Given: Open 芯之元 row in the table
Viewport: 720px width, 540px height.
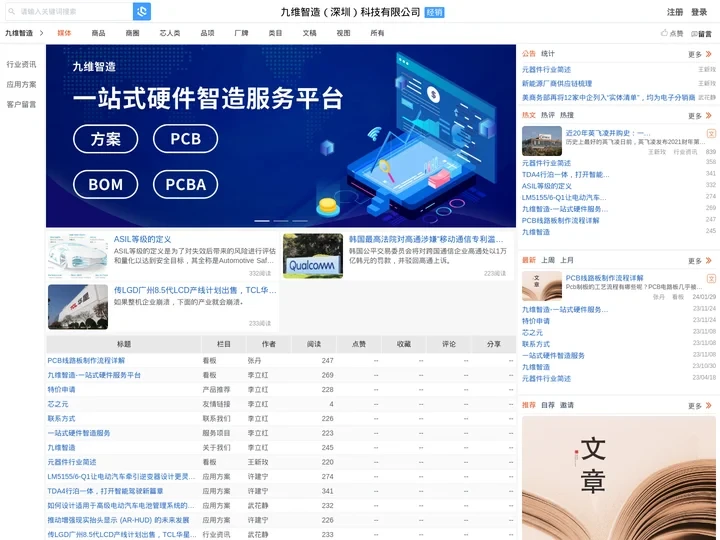Looking at the screenshot, I should click(58, 404).
